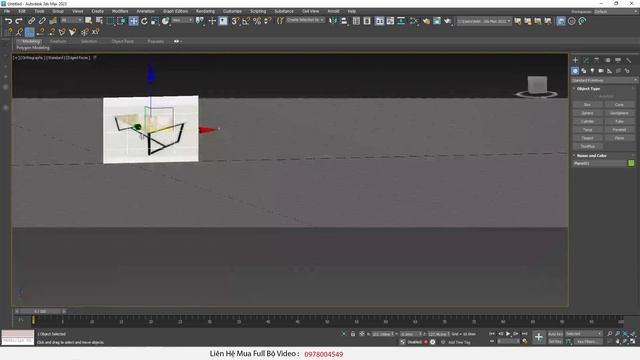Open Create Selection Set dropdown

305,20
